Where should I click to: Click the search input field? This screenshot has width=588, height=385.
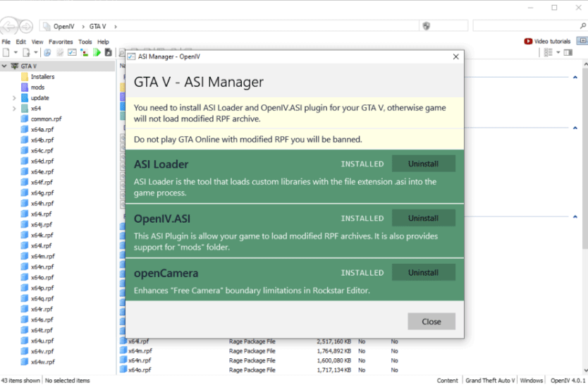(x=526, y=26)
